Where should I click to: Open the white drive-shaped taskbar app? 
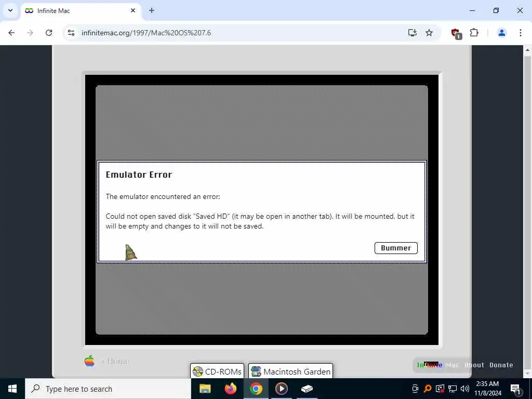tap(307, 389)
